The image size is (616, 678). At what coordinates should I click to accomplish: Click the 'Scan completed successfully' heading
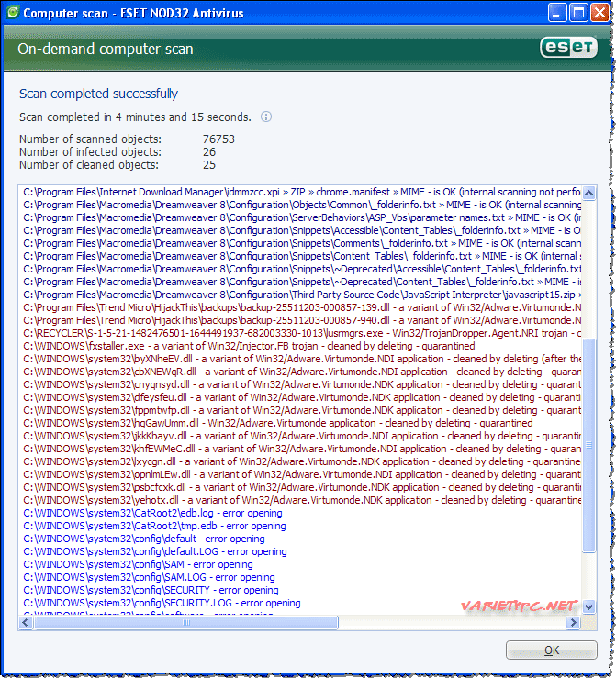click(98, 94)
